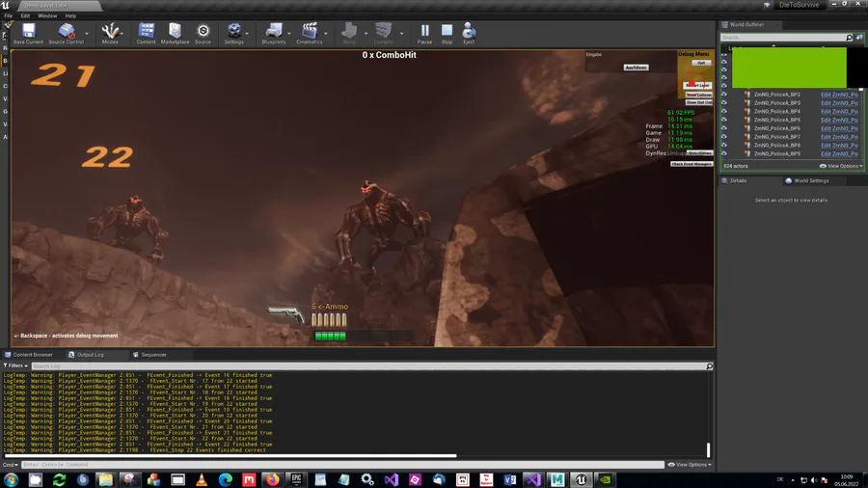868x488 pixels.
Task: Click the World Outliner search field
Action: point(783,38)
